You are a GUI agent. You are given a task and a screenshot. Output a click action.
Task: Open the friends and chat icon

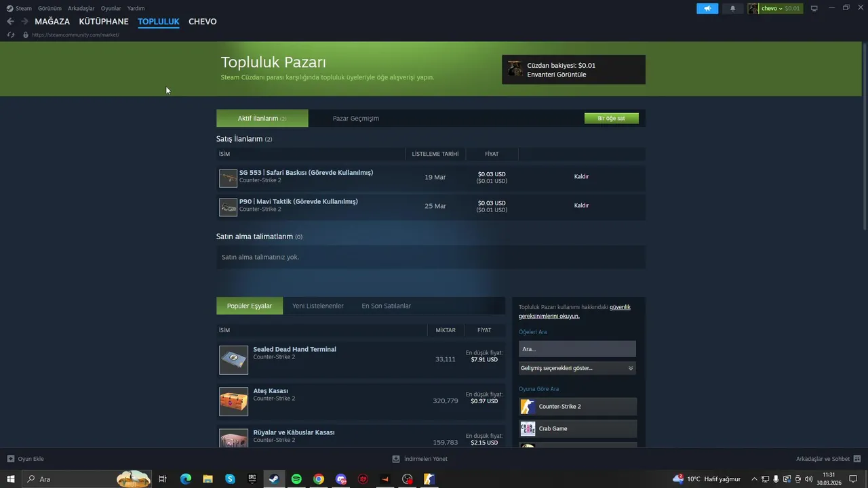tap(857, 459)
